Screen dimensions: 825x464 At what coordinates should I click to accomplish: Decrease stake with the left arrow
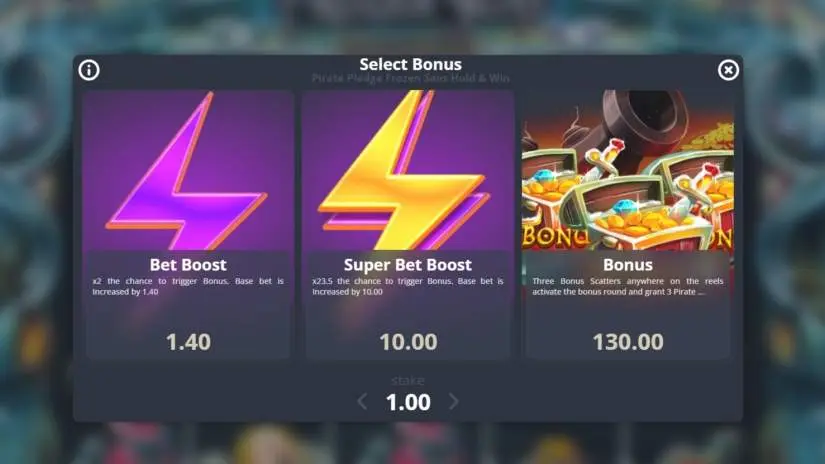[x=362, y=402]
